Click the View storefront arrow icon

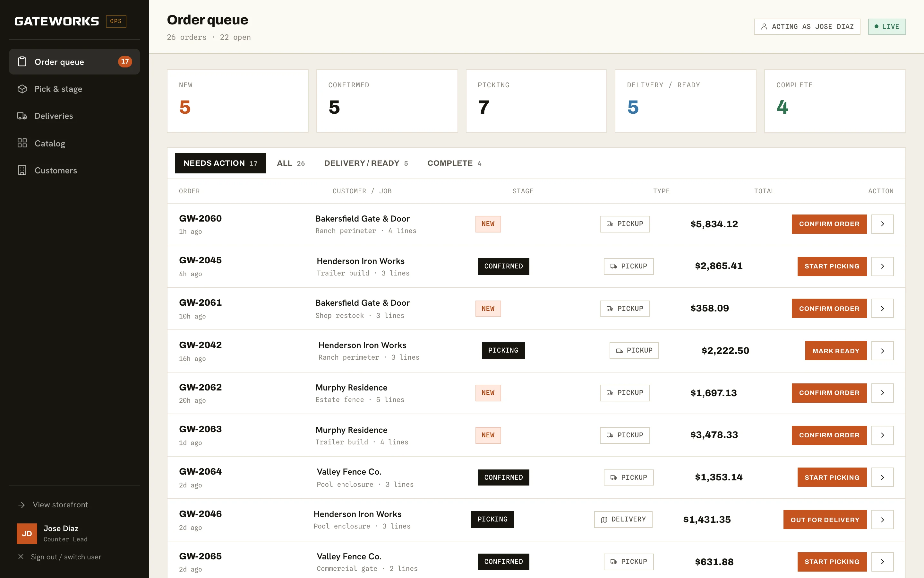[x=21, y=505]
